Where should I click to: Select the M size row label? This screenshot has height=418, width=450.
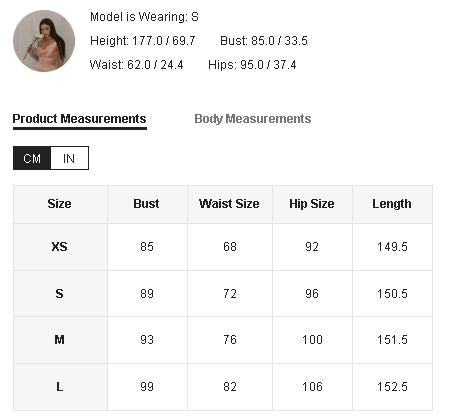(60, 340)
